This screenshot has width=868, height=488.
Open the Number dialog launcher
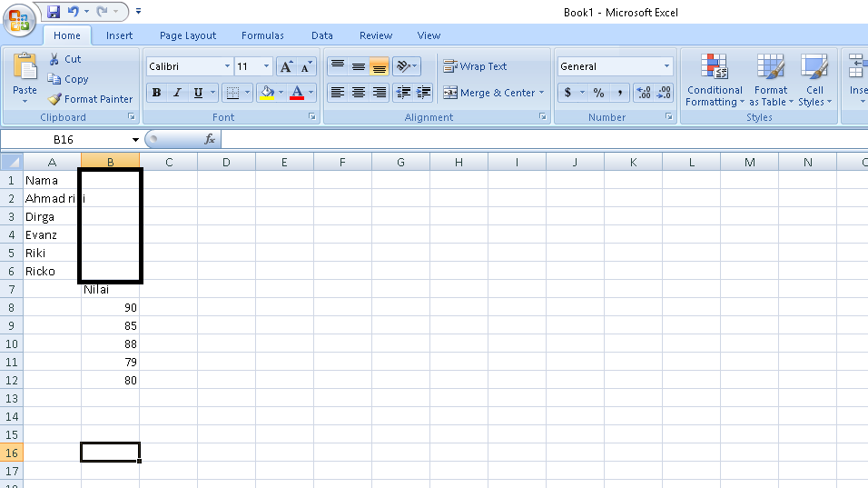[669, 116]
